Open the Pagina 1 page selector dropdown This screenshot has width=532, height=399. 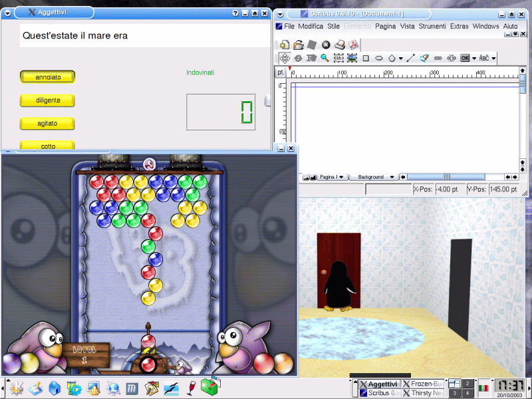[x=331, y=177]
